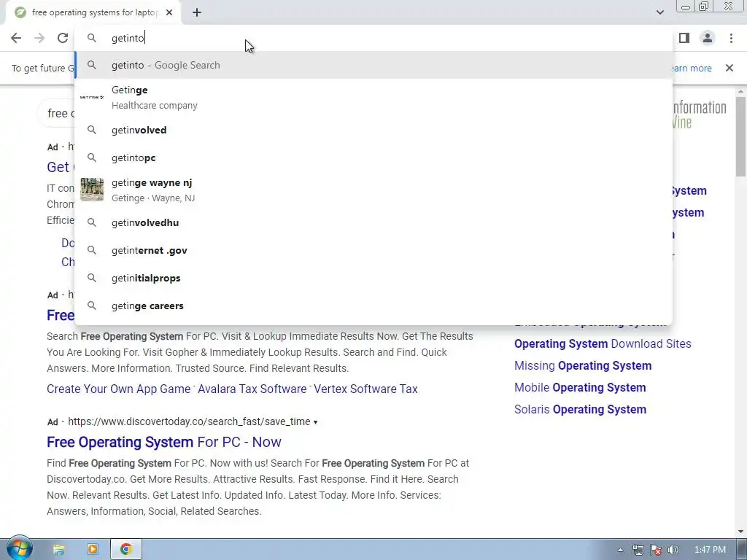Open the Chrome three-dot menu
This screenshot has width=747, height=560.
click(x=731, y=38)
